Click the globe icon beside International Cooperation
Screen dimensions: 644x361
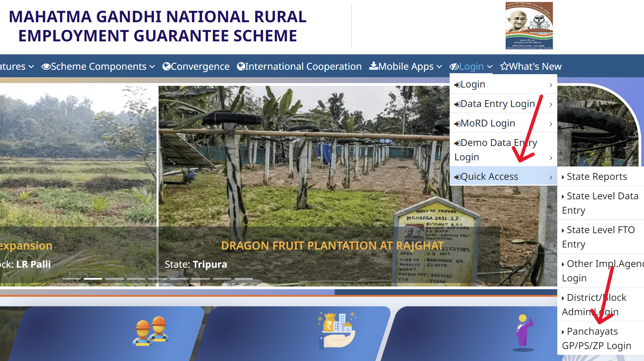(240, 66)
